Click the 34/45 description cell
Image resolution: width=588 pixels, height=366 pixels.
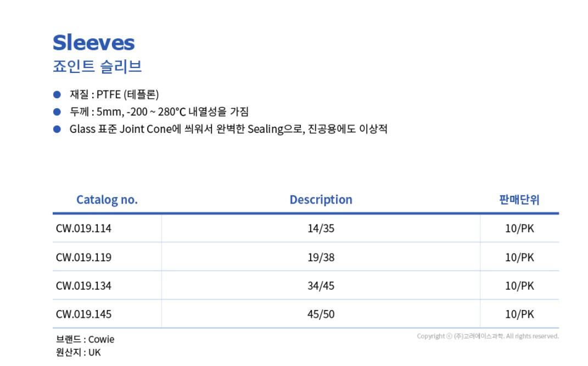[321, 285]
